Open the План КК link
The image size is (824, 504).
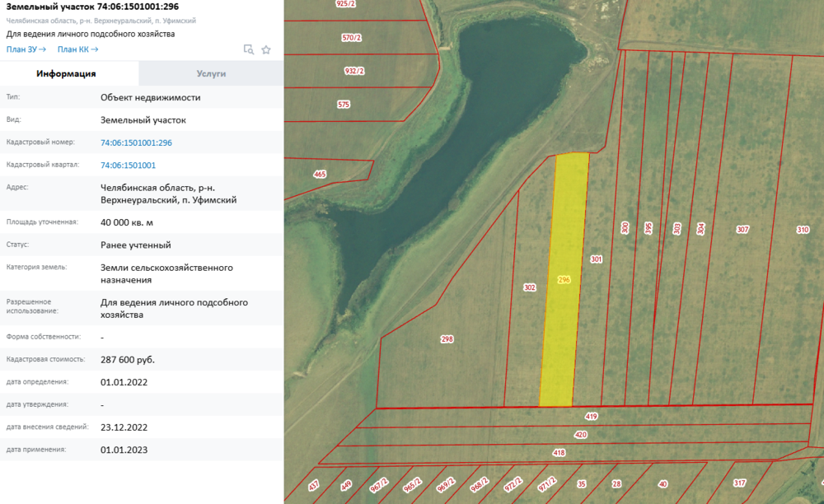tap(78, 49)
